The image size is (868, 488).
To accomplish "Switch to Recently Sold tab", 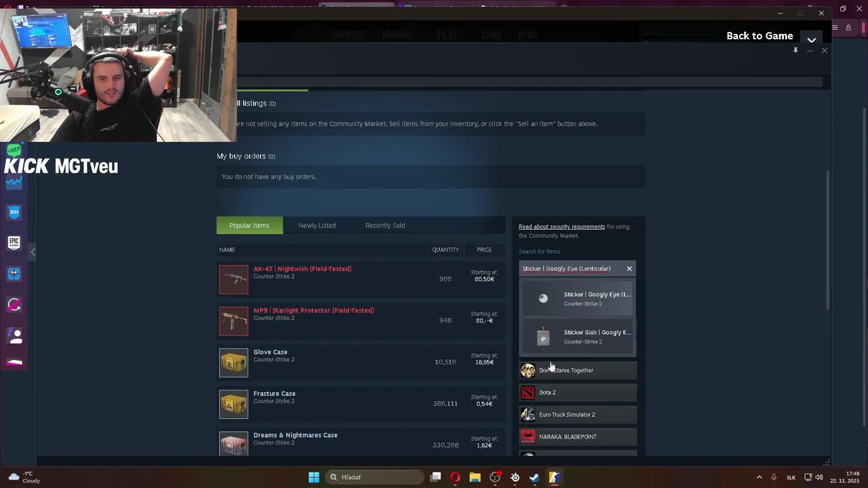I will click(x=385, y=226).
